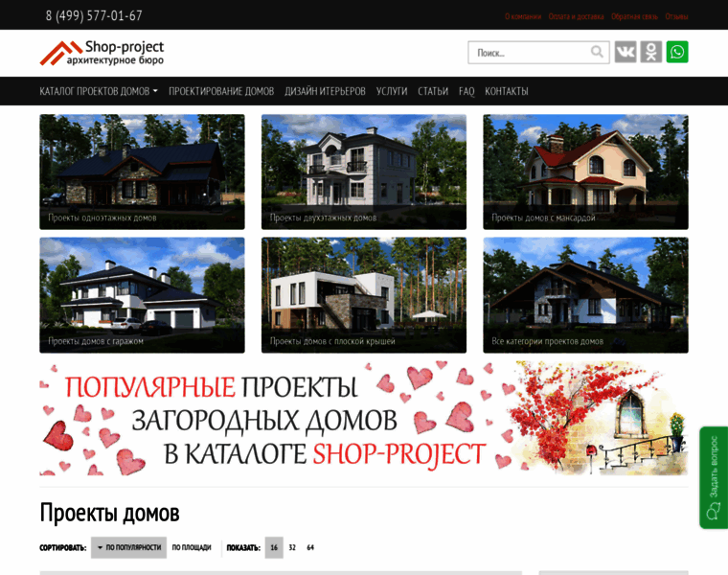Open Дизайн итерьеров menu item
Viewport: 728px width, 575px height.
click(325, 91)
